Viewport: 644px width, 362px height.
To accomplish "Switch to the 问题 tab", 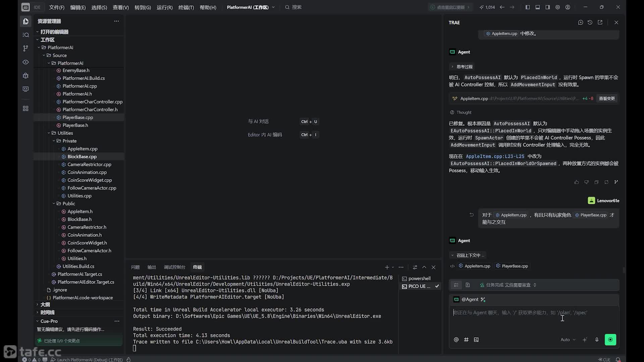I will coord(136,267).
